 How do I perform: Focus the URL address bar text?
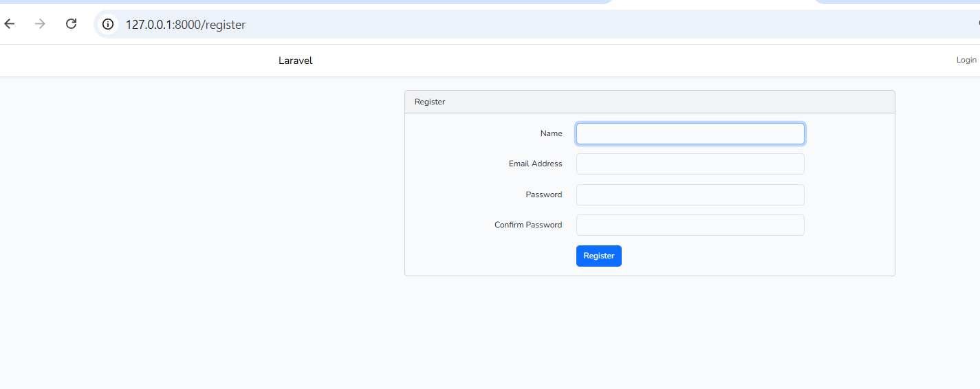point(186,25)
